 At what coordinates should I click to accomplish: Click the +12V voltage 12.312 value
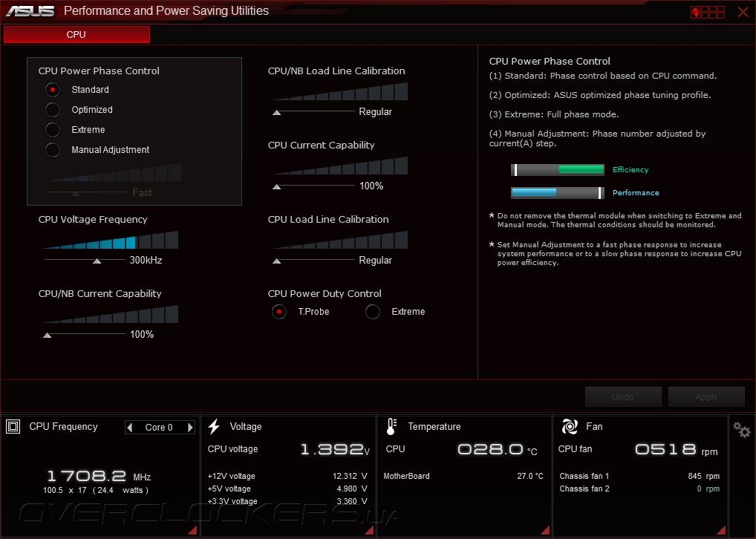[x=350, y=477]
